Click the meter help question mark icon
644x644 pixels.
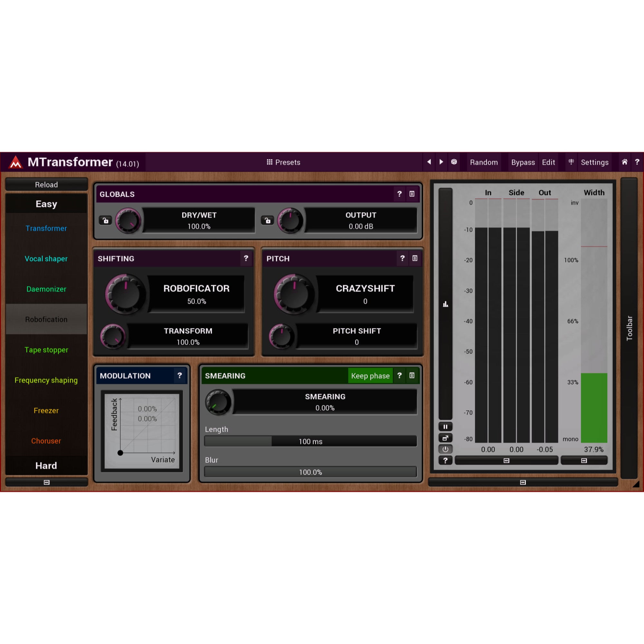[445, 461]
